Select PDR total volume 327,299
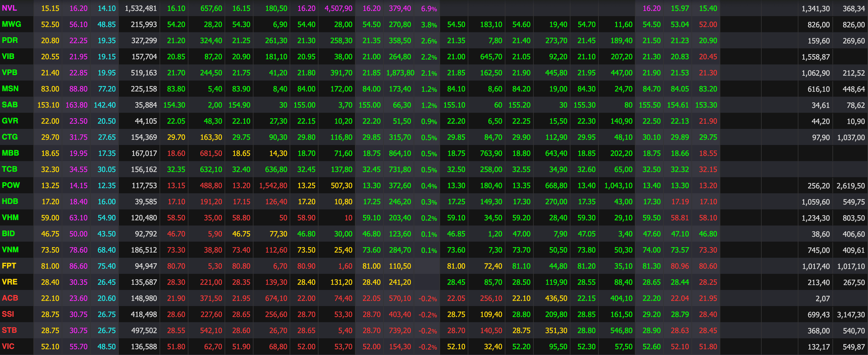 (x=144, y=40)
